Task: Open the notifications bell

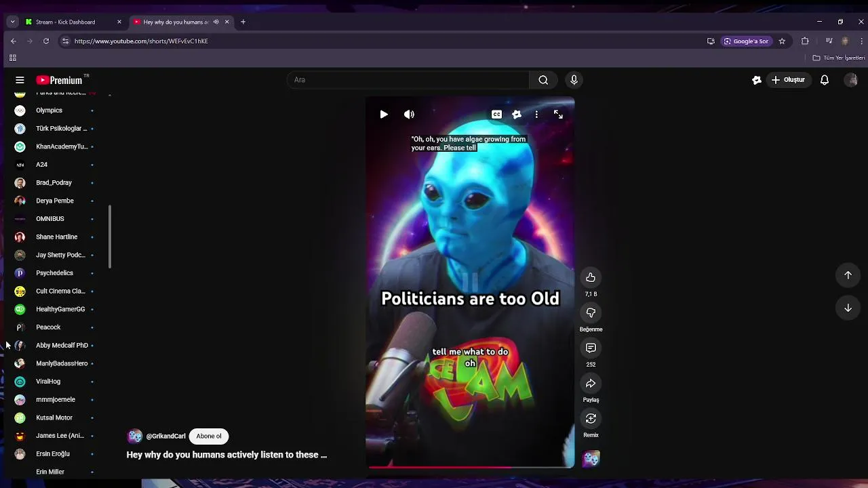Action: (x=825, y=80)
